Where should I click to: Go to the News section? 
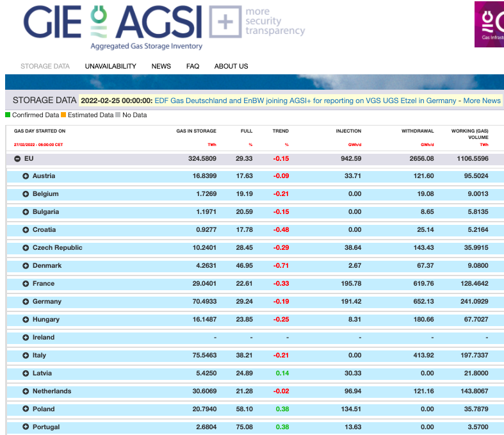click(x=161, y=66)
